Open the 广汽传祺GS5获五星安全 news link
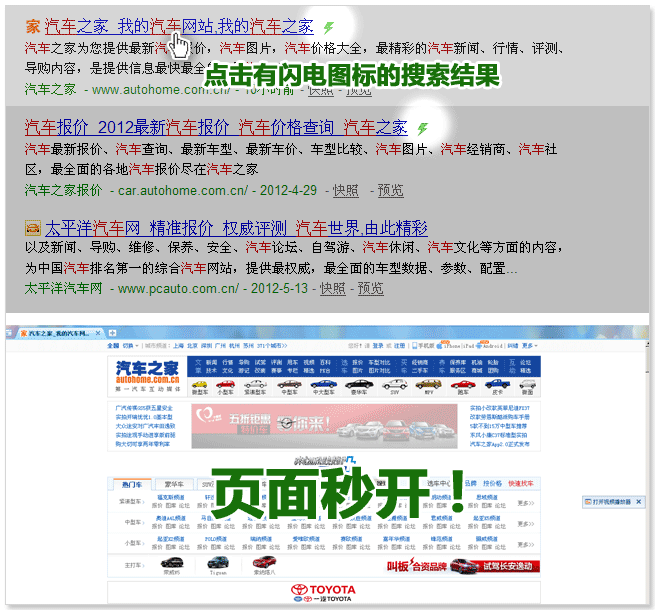 144,408
